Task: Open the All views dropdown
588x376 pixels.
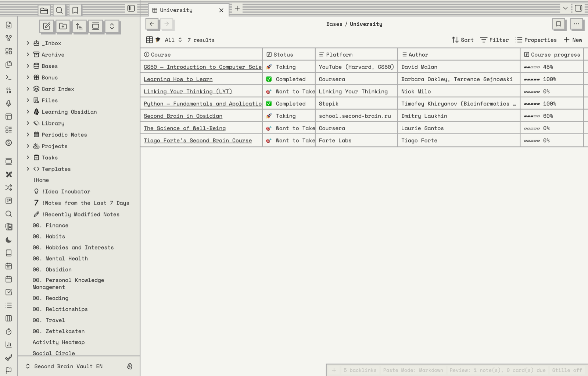Action: pyautogui.click(x=164, y=40)
